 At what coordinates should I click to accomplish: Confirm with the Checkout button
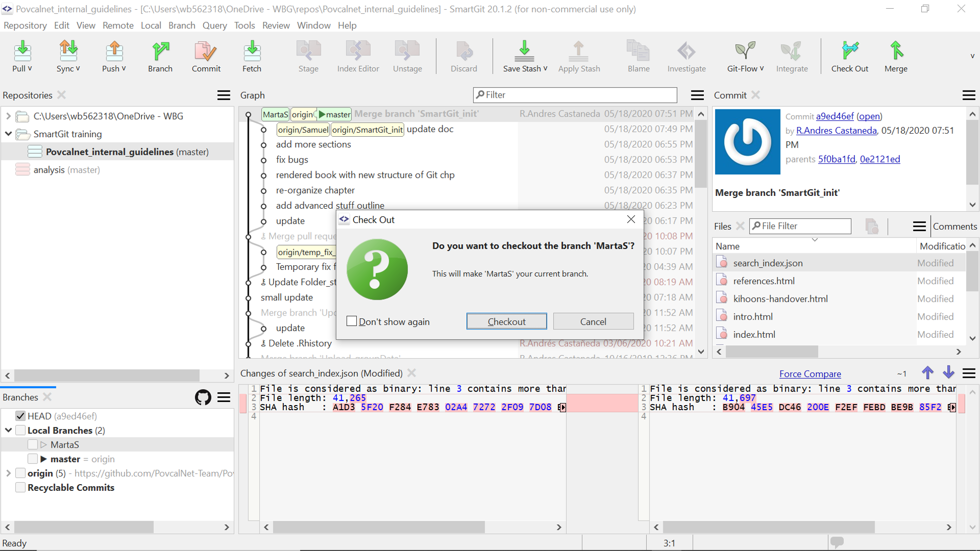click(506, 321)
